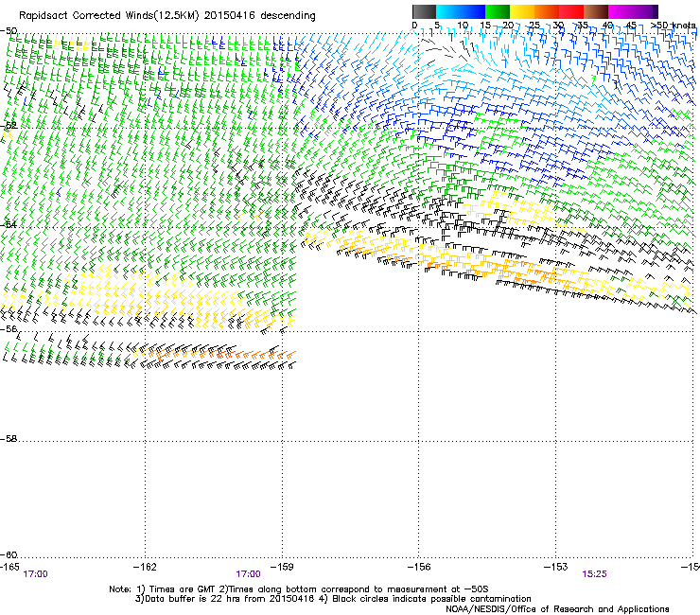Screen dimensions: 700x615
Task: Click the NOAA/NESDIS Office of Research credit
Action: coord(557,608)
